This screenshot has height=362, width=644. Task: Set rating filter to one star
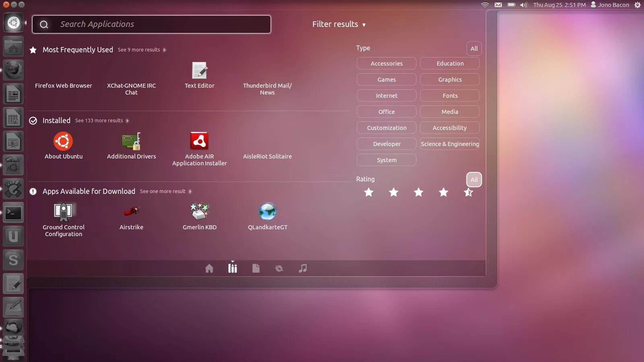tap(369, 192)
